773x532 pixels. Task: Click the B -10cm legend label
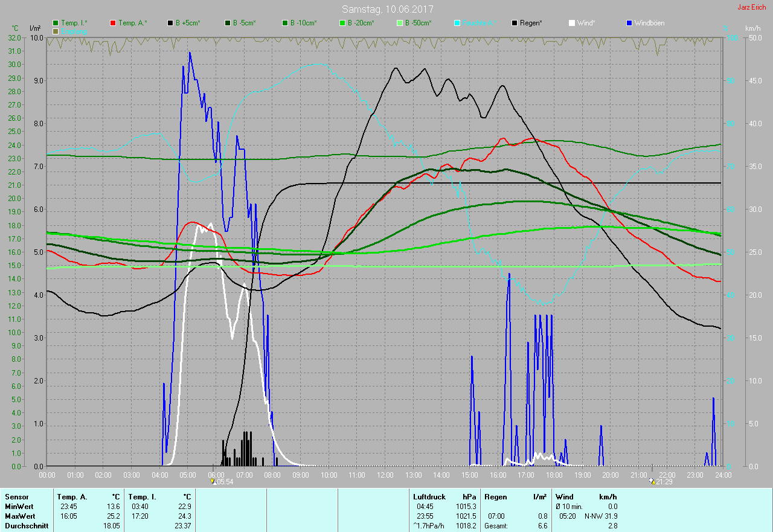point(303,23)
